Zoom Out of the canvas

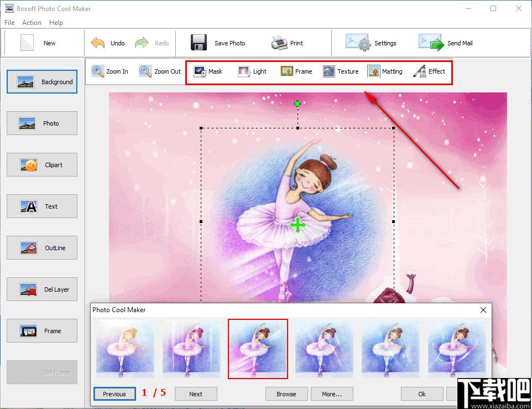(x=160, y=71)
